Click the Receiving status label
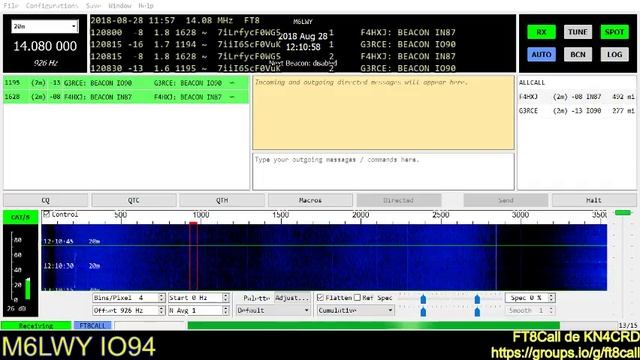Viewport: 640px width, 360px height. point(36,326)
